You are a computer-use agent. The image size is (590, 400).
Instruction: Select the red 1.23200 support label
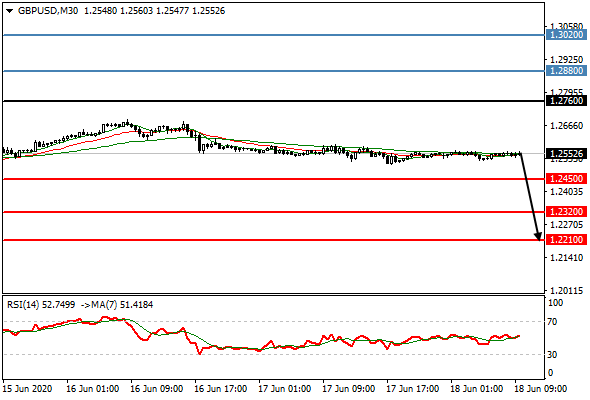[x=566, y=211]
